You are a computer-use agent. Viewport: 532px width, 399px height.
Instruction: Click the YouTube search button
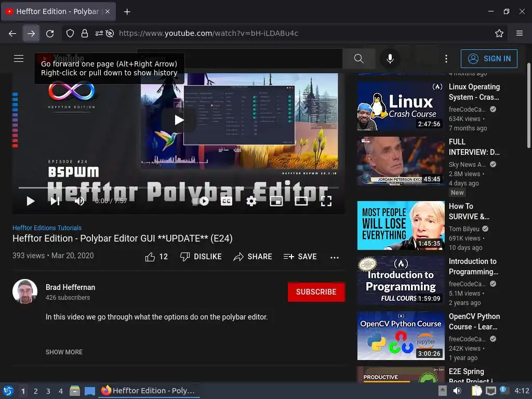click(x=358, y=59)
